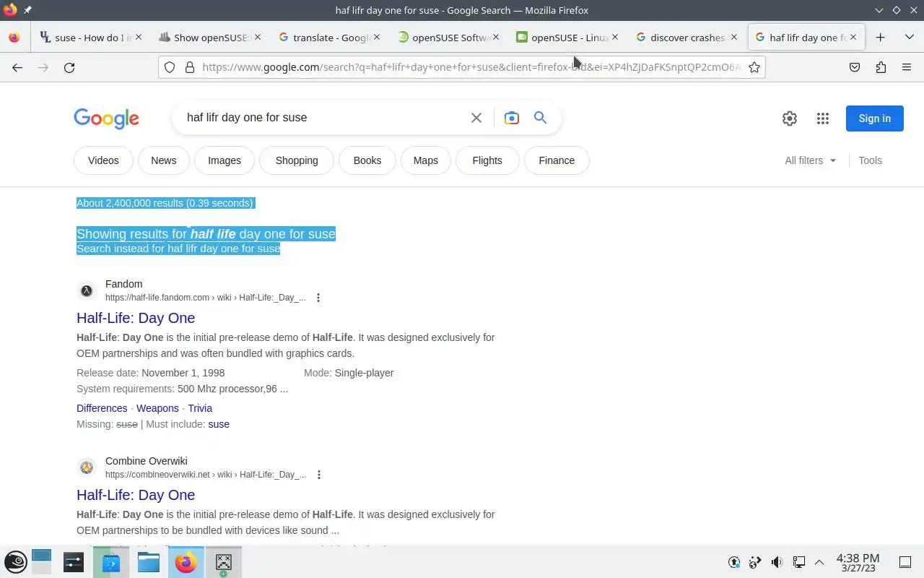
Task: Open search by image camera icon
Action: (512, 118)
